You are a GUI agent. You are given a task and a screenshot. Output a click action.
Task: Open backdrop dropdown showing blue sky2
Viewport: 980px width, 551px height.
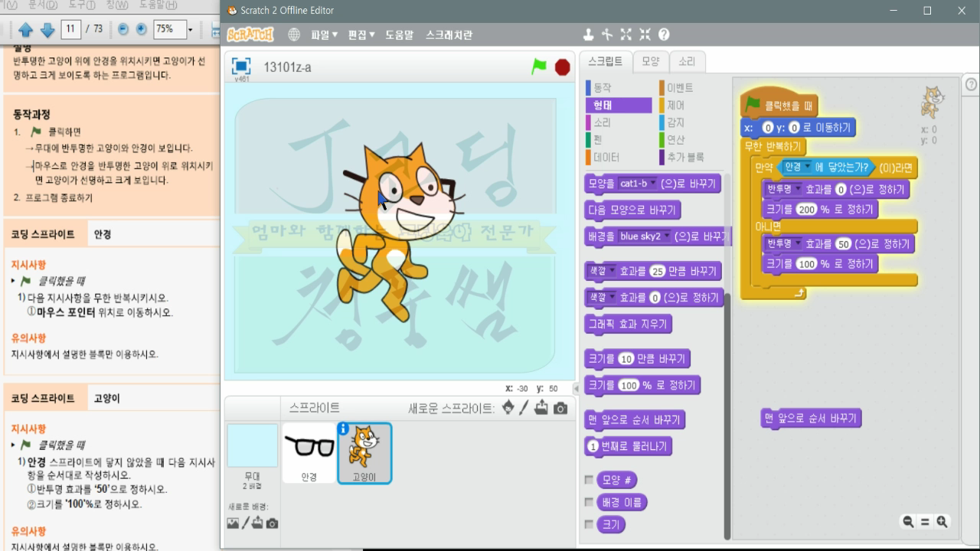(x=644, y=236)
